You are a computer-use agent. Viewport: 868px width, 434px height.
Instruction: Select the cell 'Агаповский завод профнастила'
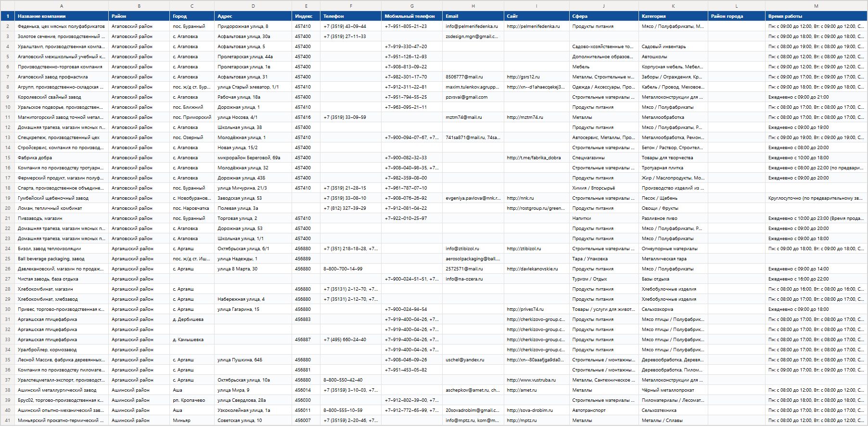(x=62, y=77)
